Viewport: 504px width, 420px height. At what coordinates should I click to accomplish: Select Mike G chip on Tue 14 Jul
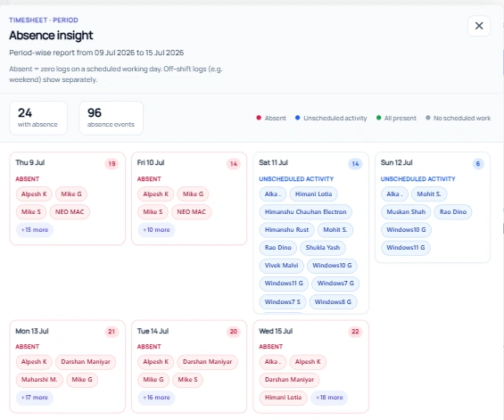(153, 380)
